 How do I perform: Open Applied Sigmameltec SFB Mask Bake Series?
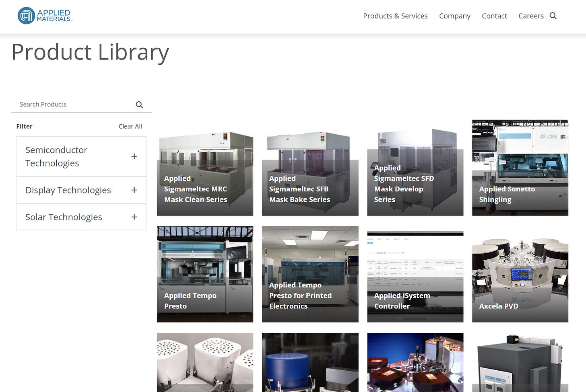tap(310, 168)
